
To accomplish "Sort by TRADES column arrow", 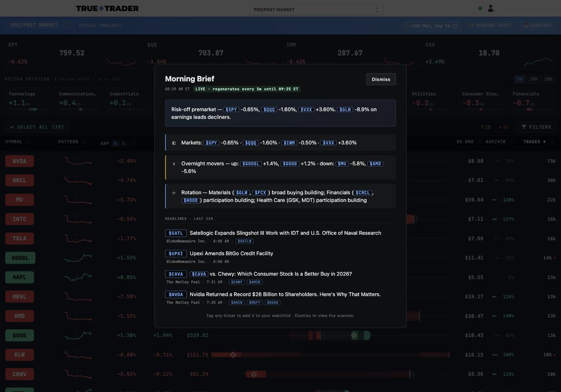I will [x=544, y=142].
